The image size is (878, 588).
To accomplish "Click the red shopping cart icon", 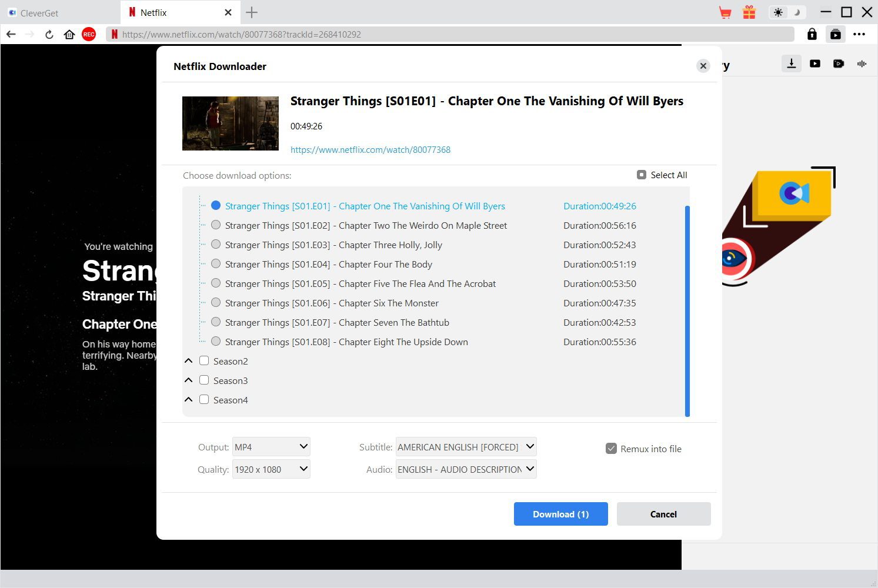I will (725, 12).
